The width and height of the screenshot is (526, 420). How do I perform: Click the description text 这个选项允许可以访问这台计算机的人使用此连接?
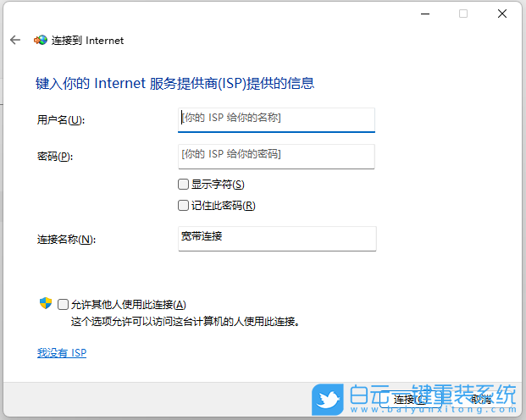pos(185,322)
